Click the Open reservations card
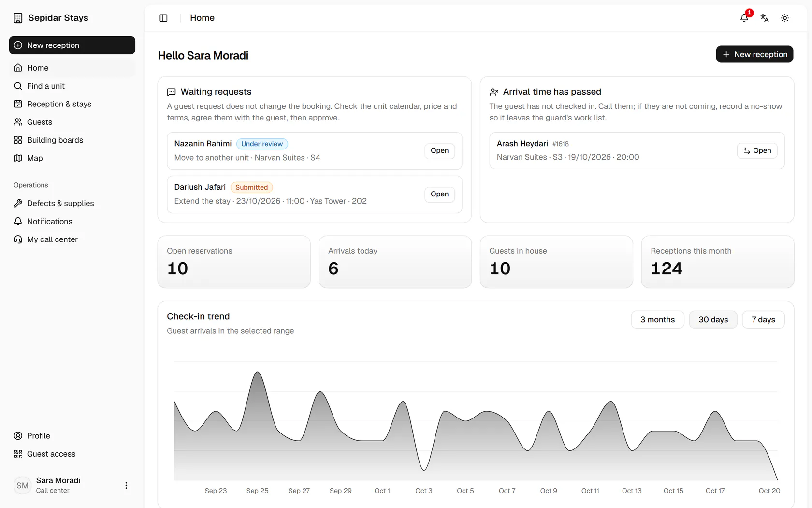812x508 pixels. [234, 262]
